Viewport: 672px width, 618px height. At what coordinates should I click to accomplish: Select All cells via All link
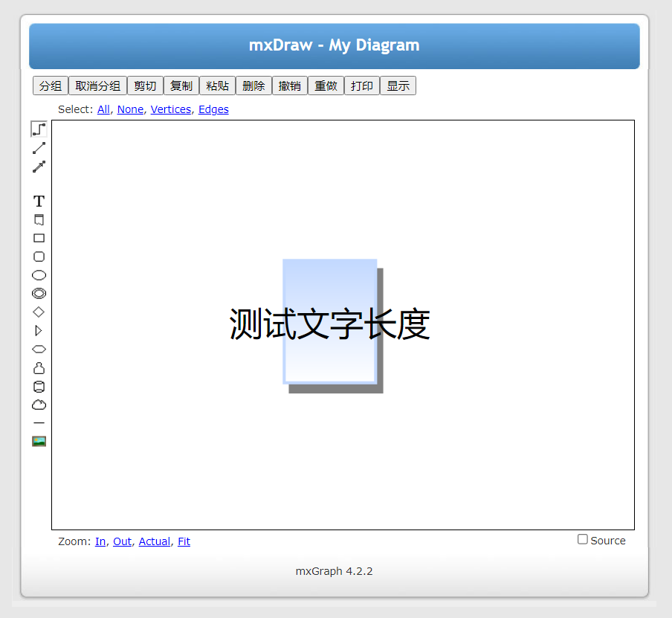pos(103,109)
